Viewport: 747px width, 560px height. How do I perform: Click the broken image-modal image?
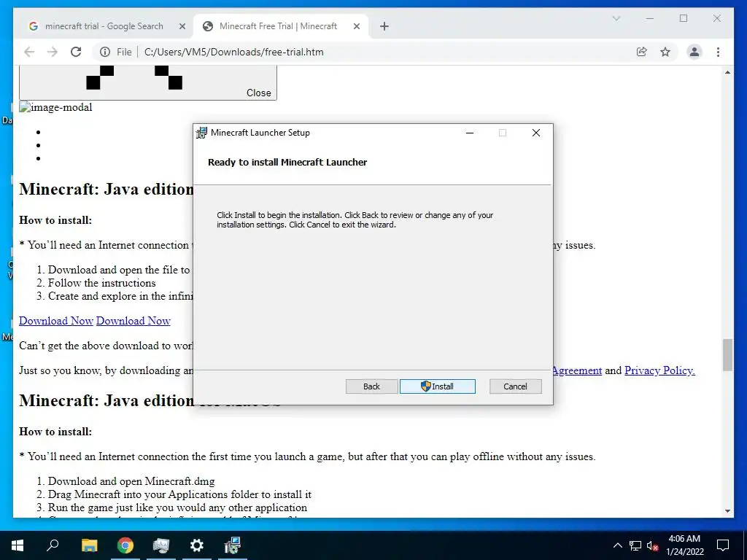coord(55,107)
